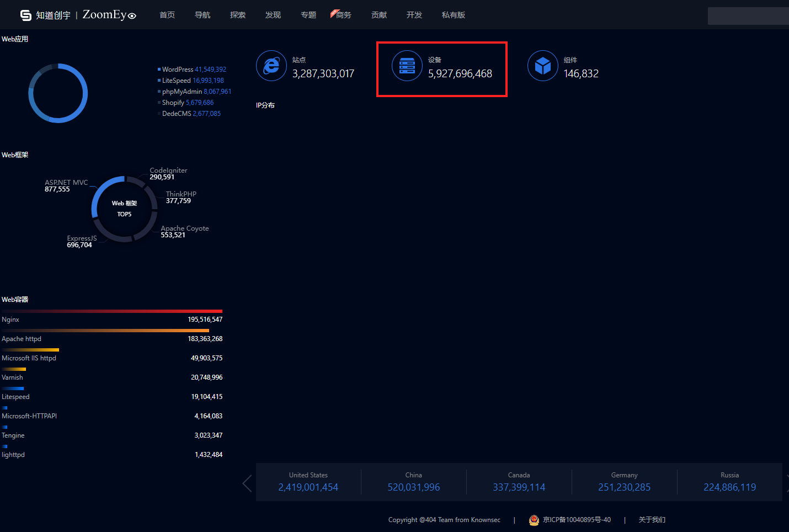Select Shopify legend entry
Screen dimensions: 789x532
coord(186,103)
